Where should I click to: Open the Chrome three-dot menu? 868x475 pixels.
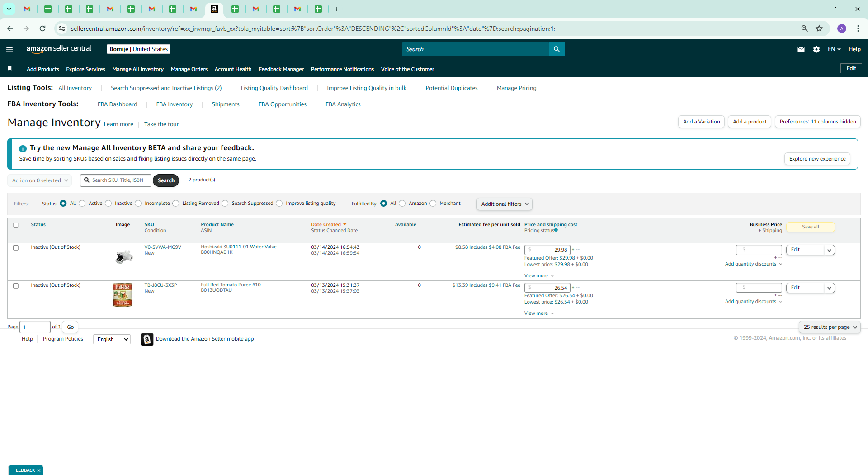(x=858, y=28)
